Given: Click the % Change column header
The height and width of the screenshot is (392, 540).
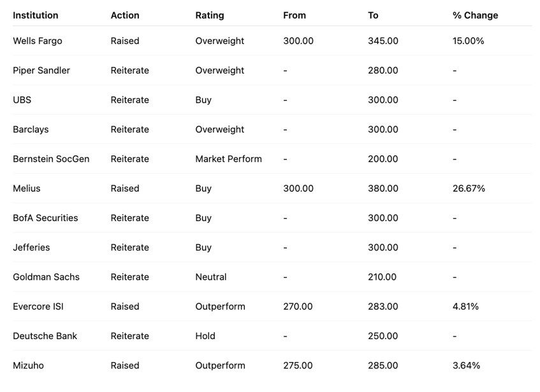Looking at the screenshot, I should (475, 15).
